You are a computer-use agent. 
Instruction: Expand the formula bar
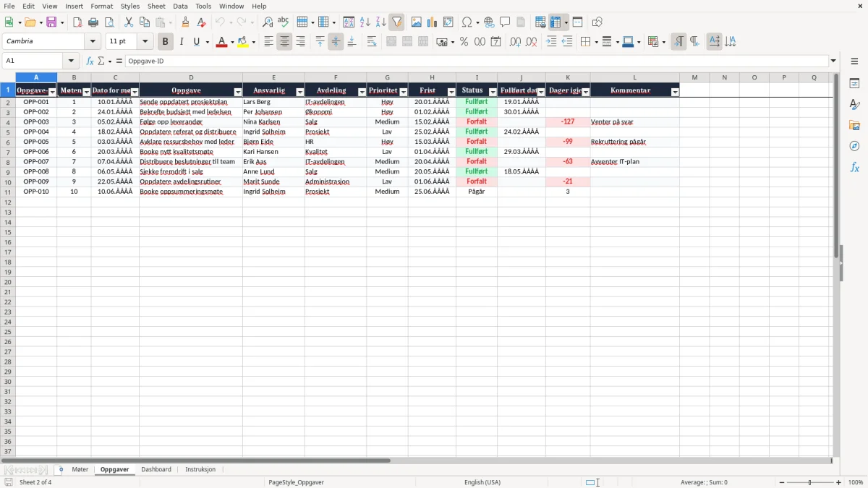pos(833,61)
